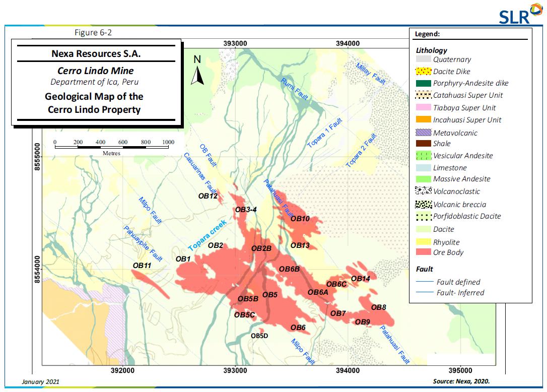Screen dimensions: 547x392
Task: Select the Volcanoclastic legend swatch
Action: pyautogui.click(x=423, y=190)
